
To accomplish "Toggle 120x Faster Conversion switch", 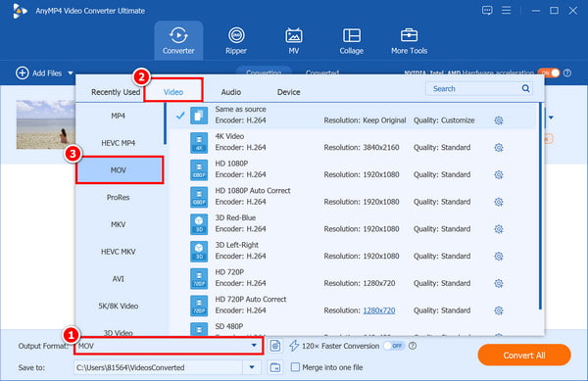I will pyautogui.click(x=394, y=346).
